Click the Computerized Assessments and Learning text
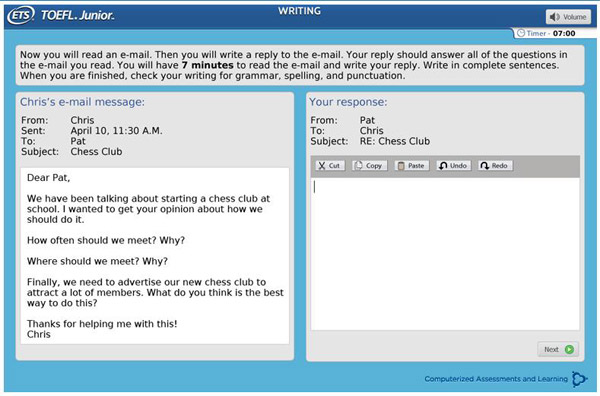Screen dimensions: 600x396 pyautogui.click(x=496, y=379)
